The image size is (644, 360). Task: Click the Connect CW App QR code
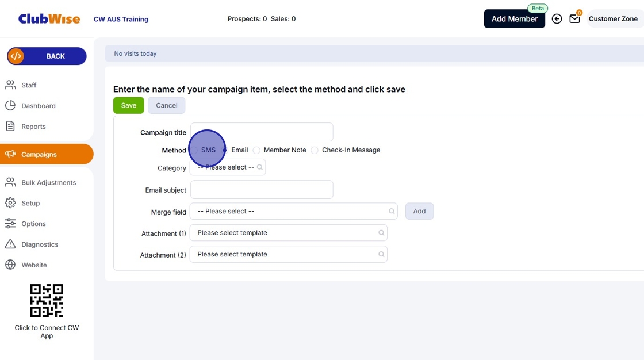[47, 300]
